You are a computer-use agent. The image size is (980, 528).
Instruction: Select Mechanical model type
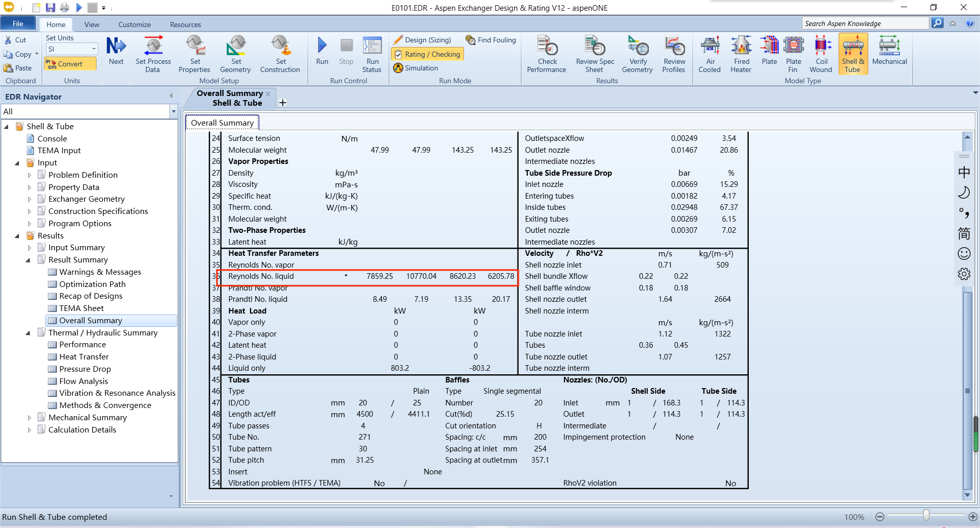tap(890, 51)
